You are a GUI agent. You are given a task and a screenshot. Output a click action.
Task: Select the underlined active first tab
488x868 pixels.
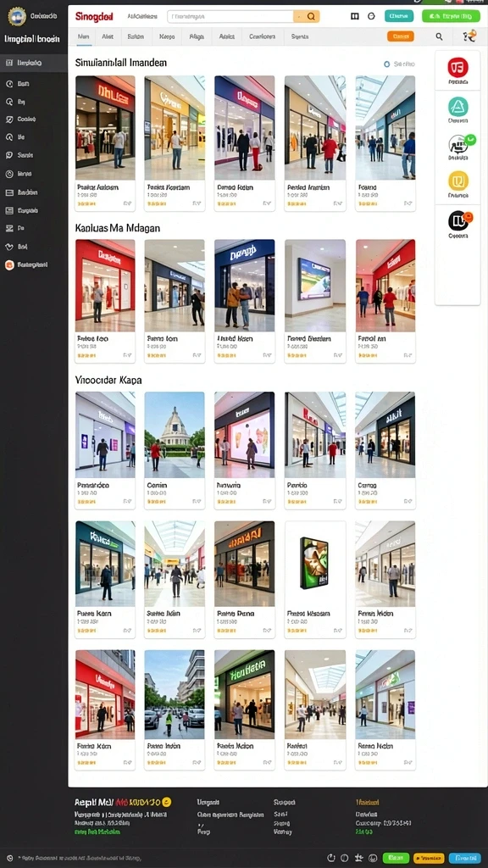pyautogui.click(x=84, y=36)
